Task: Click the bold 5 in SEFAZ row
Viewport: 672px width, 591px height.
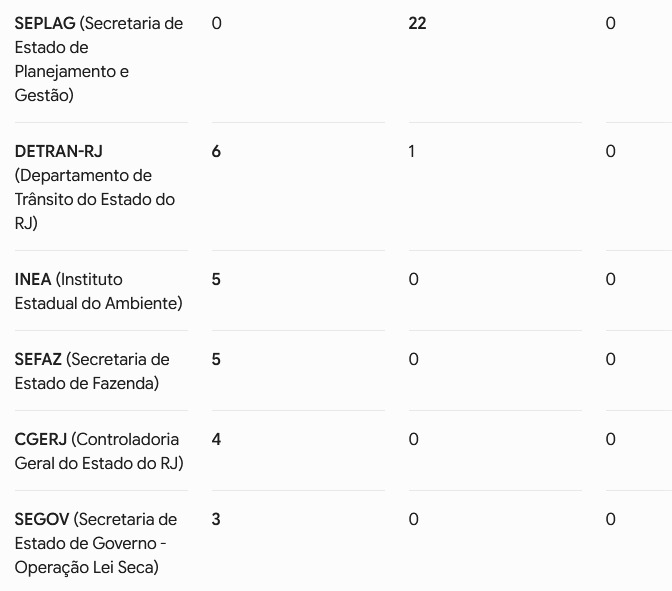Action: point(216,359)
